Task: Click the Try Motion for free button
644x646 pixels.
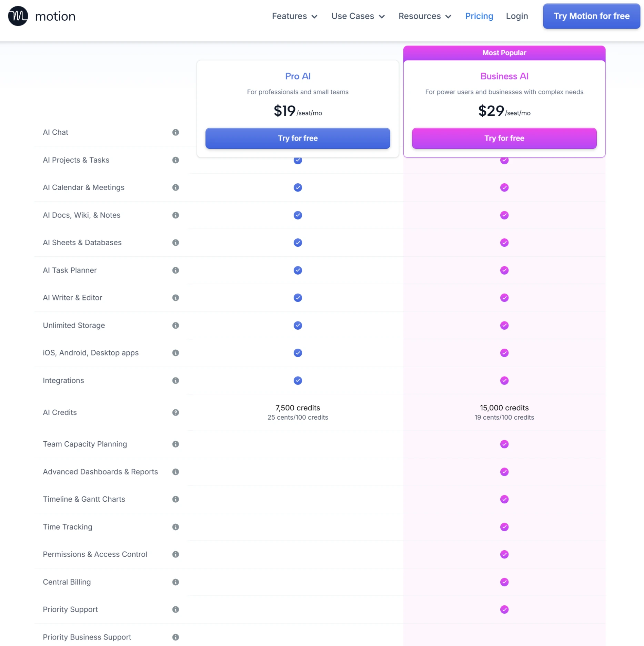Action: (x=591, y=16)
